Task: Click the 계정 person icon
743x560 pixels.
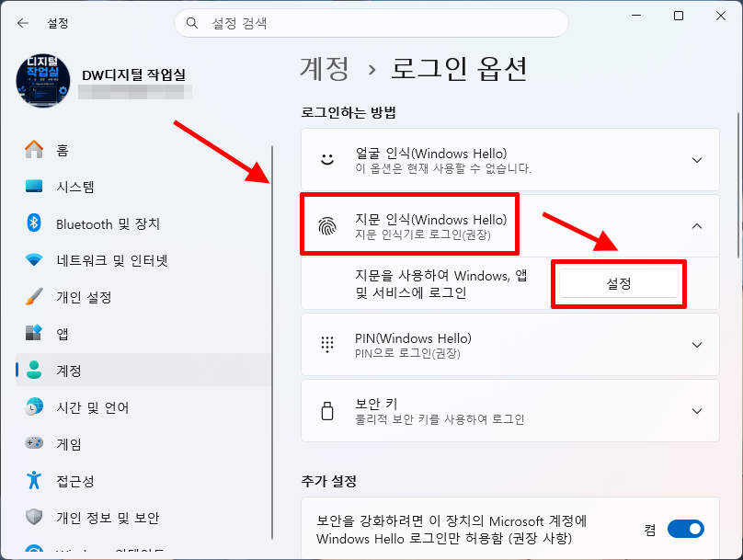Action: coord(34,370)
